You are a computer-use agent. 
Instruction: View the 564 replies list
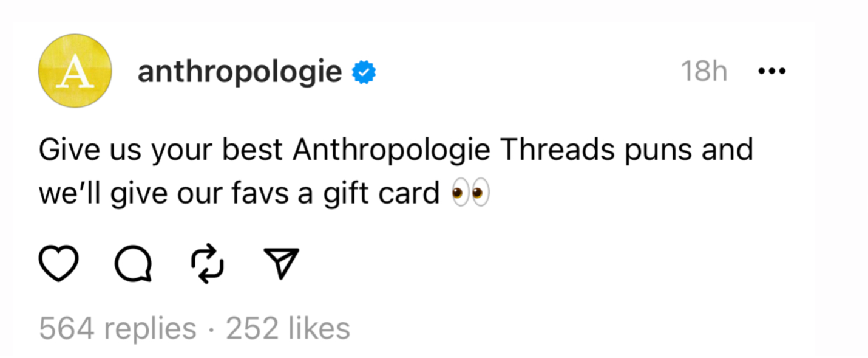tap(118, 329)
